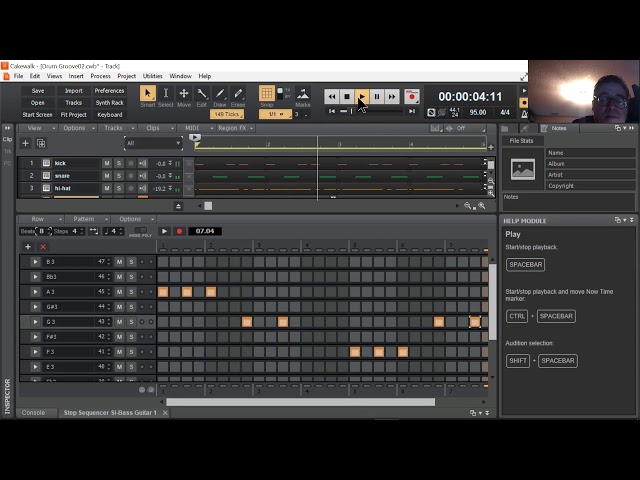640x480 pixels.
Task: Open the Marks tool
Action: pyautogui.click(x=303, y=93)
